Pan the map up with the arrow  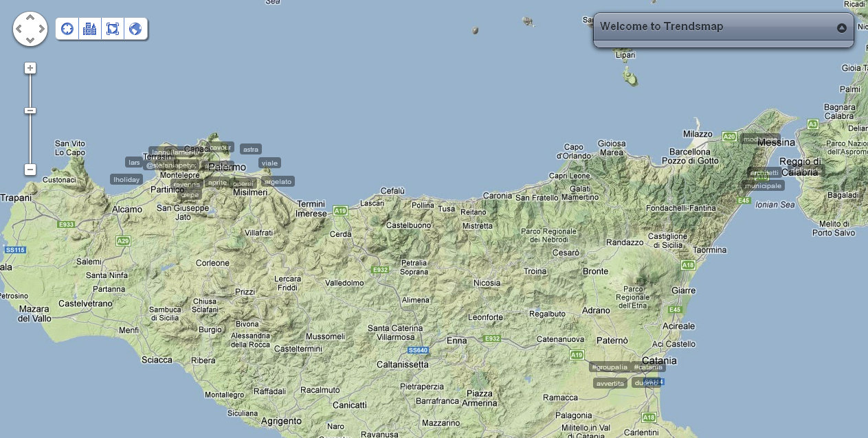(x=30, y=19)
